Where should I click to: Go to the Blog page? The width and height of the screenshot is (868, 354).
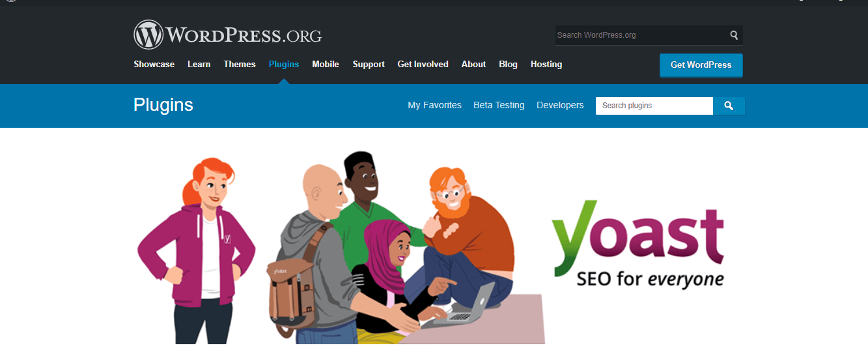pos(509,64)
